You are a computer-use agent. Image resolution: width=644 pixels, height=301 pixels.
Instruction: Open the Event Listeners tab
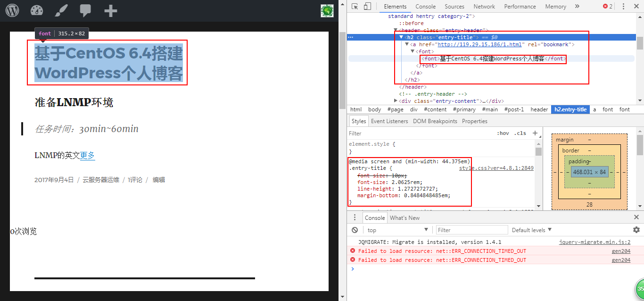coord(389,121)
